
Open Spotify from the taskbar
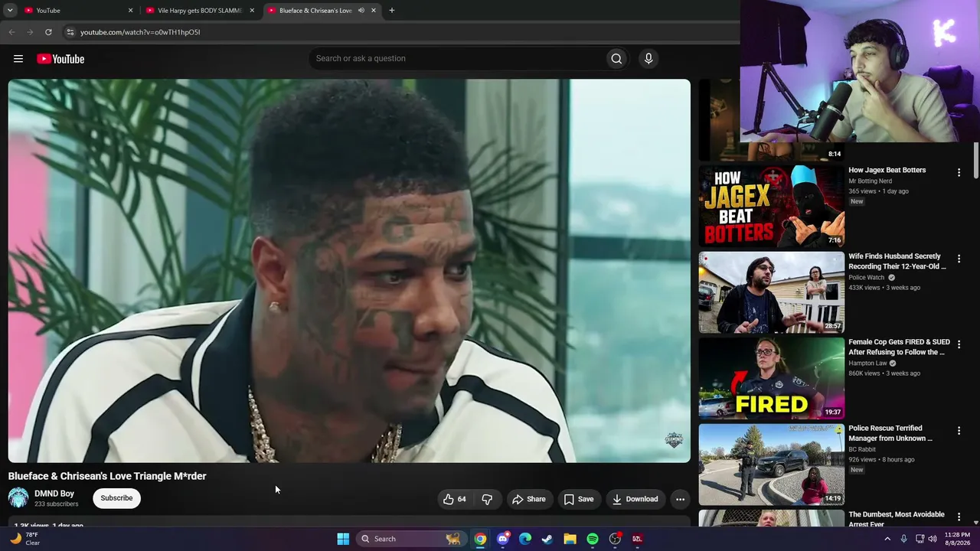point(593,539)
